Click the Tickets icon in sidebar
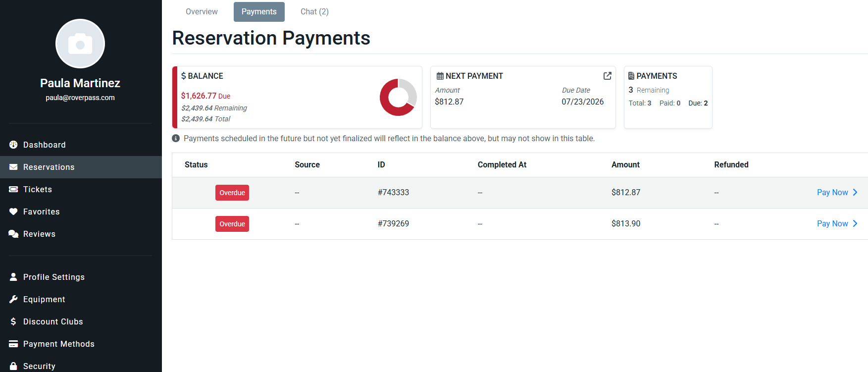This screenshot has height=372, width=868. 13,189
